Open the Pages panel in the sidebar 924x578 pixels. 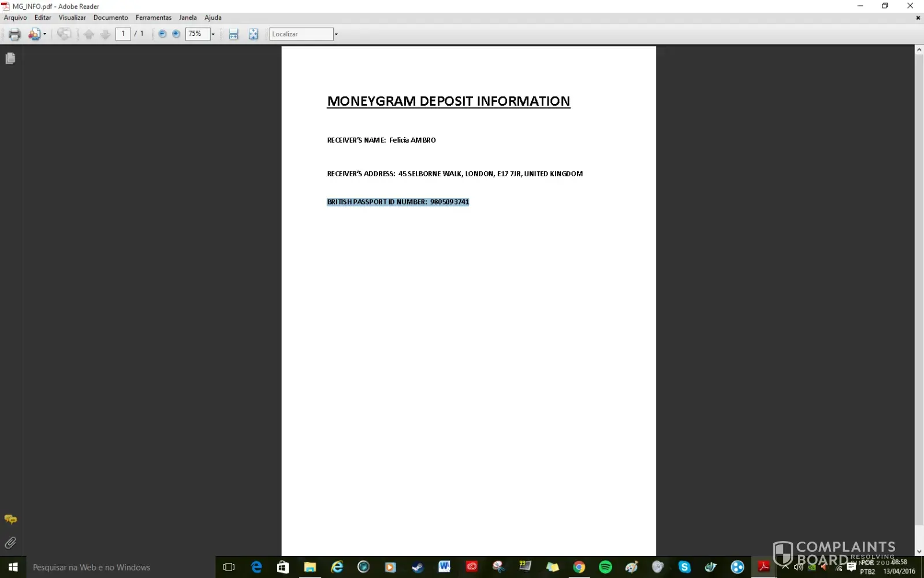pos(10,58)
